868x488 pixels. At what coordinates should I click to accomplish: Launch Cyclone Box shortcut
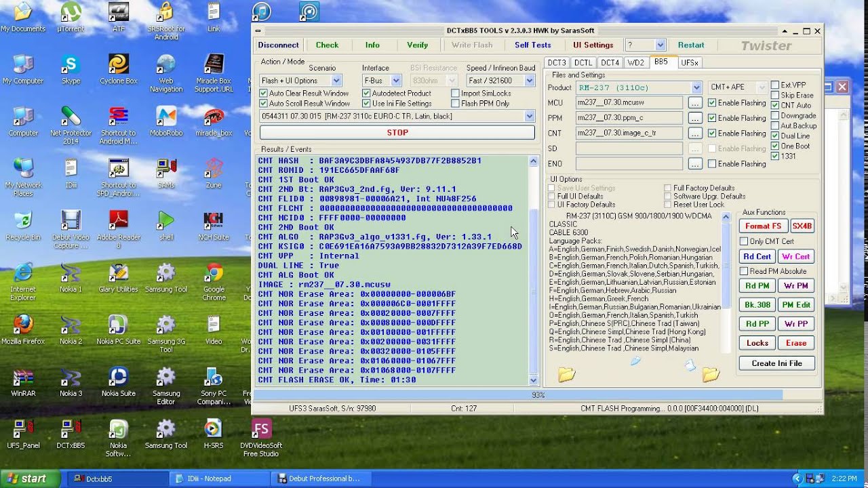pyautogui.click(x=119, y=69)
